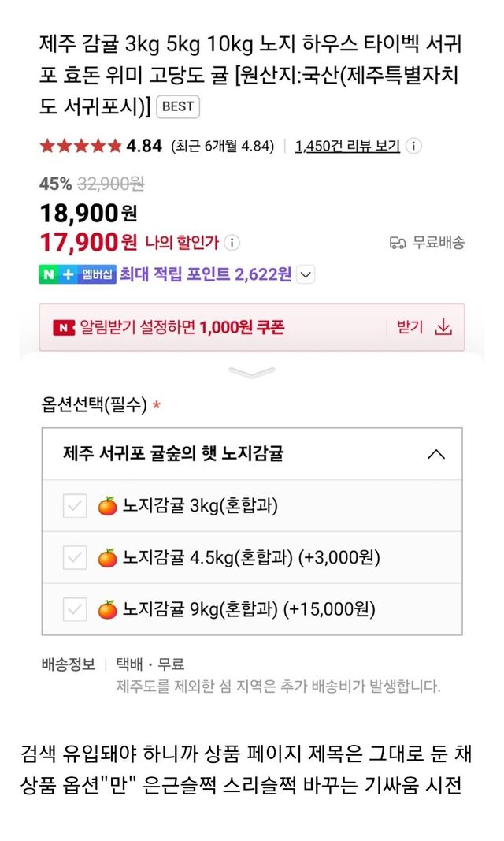Image resolution: width=504 pixels, height=841 pixels.
Task: Check the 노지감귤 9kg(혼합과) option
Action: (73, 609)
